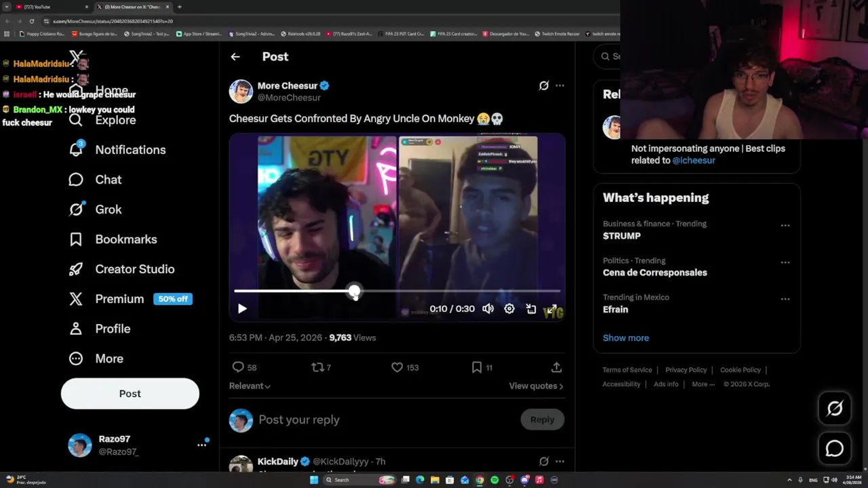Image resolution: width=868 pixels, height=488 pixels.
Task: Open Terms of Service footer link
Action: pyautogui.click(x=627, y=370)
